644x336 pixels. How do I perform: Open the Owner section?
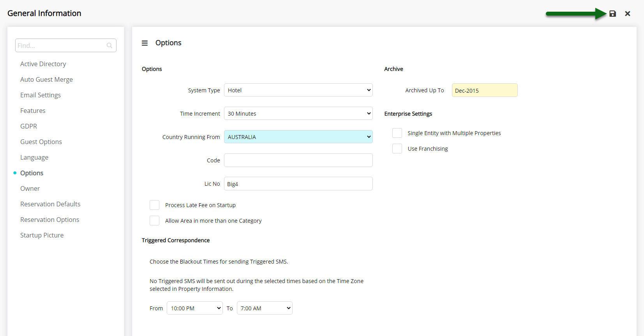click(30, 188)
